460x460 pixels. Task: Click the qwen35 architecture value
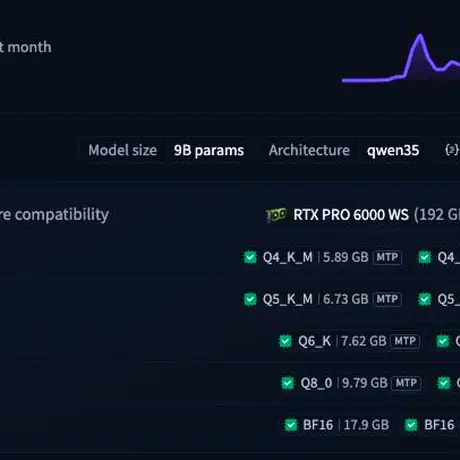(x=393, y=150)
